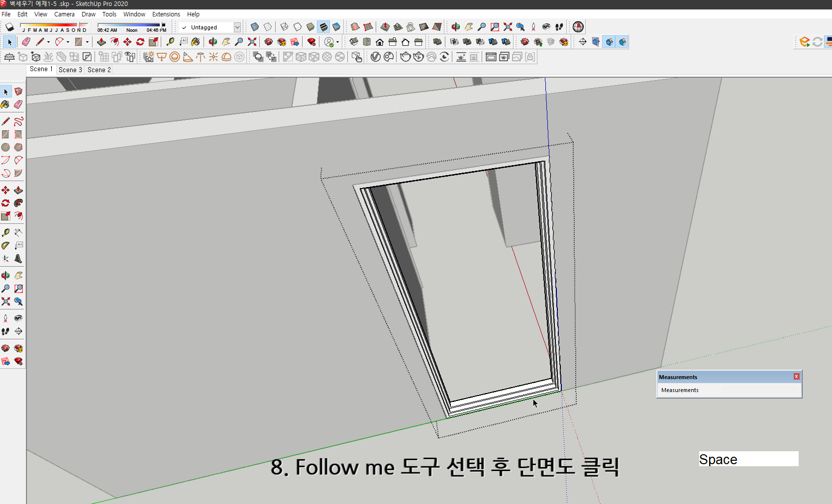Click the Zoom Extents icon
This screenshot has height=504, width=832.
click(x=252, y=42)
